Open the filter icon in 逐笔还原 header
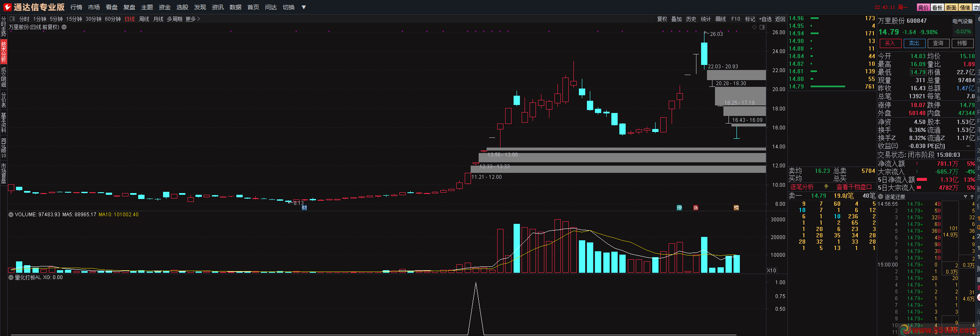This screenshot has width=980, height=336. 965,197
